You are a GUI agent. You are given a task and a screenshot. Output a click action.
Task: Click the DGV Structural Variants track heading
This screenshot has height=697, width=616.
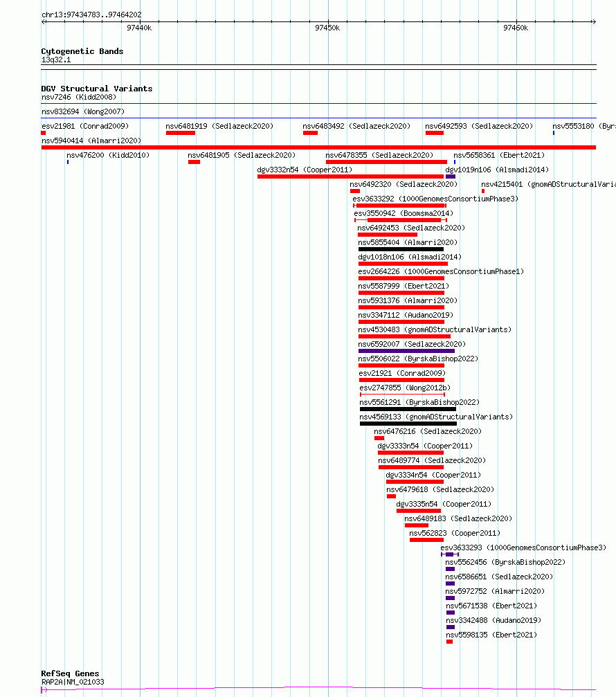pos(96,89)
